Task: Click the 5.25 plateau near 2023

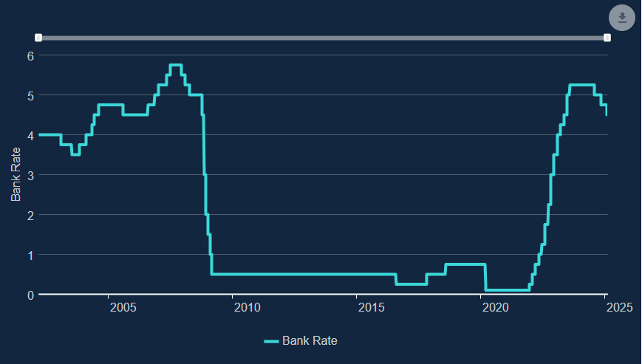Action: tap(582, 86)
